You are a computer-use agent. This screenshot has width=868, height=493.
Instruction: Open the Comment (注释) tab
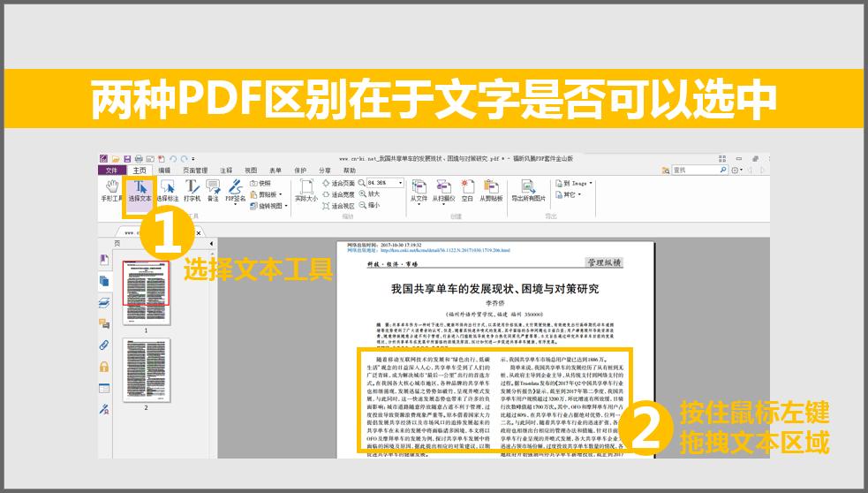point(226,170)
